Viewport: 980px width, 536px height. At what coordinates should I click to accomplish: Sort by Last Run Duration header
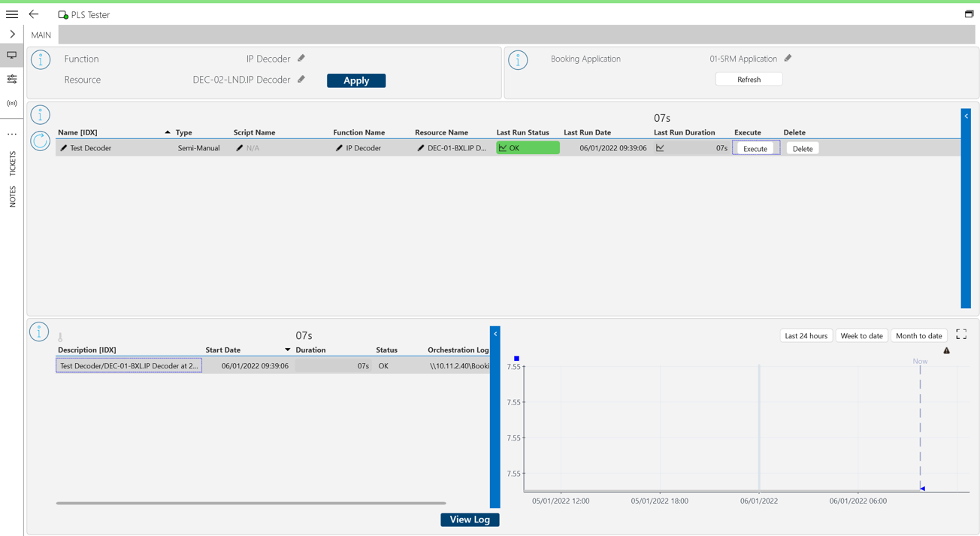[x=684, y=132]
